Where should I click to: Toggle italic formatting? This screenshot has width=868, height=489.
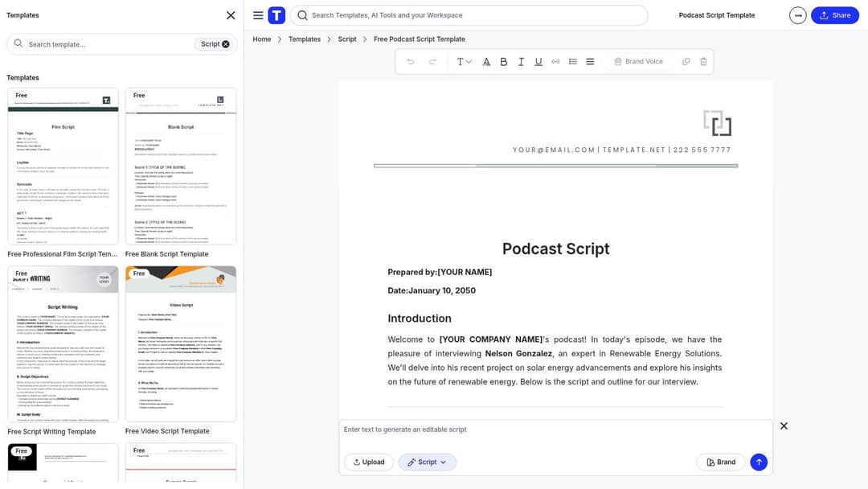[x=521, y=61]
